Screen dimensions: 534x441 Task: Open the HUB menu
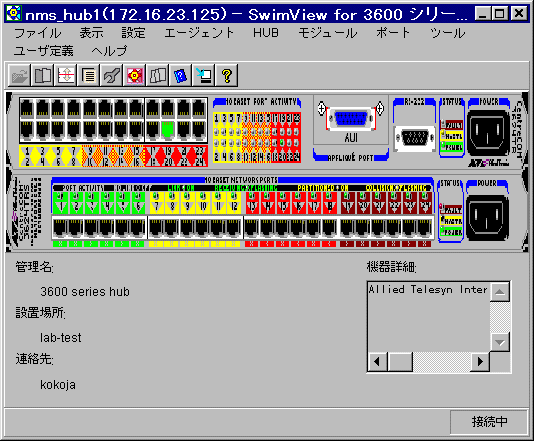(x=266, y=33)
